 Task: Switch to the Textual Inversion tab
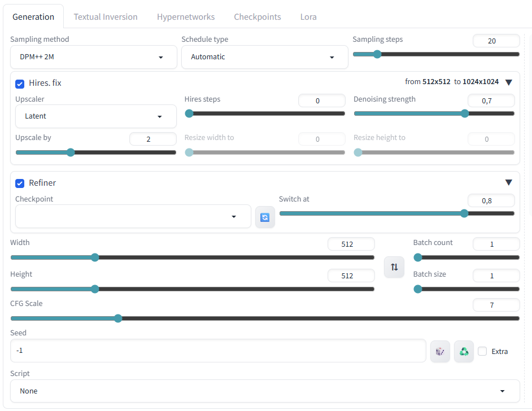tap(106, 17)
